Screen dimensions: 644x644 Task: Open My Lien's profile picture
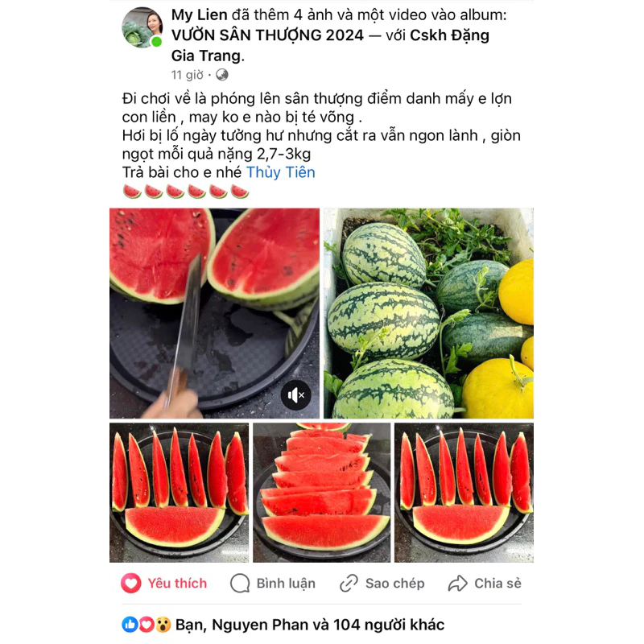[142, 27]
